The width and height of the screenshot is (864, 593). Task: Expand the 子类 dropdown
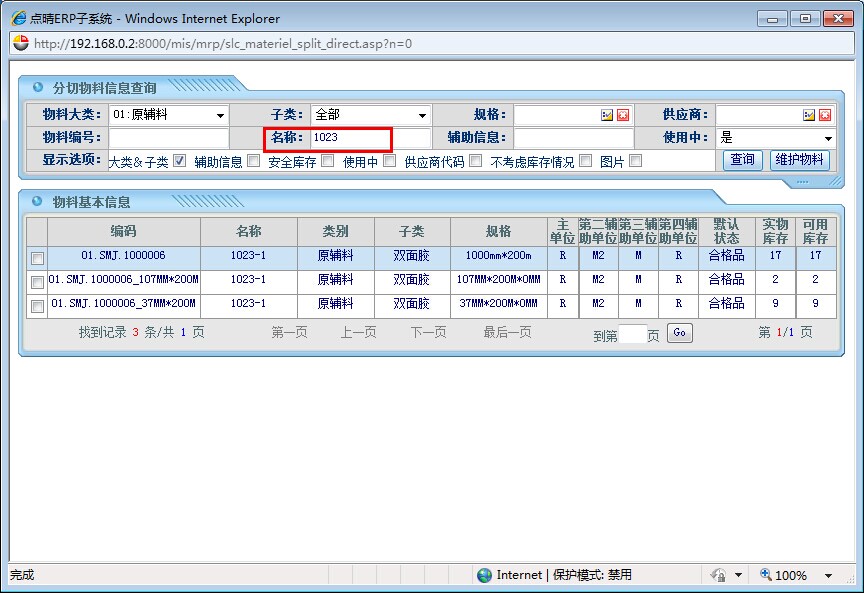422,116
